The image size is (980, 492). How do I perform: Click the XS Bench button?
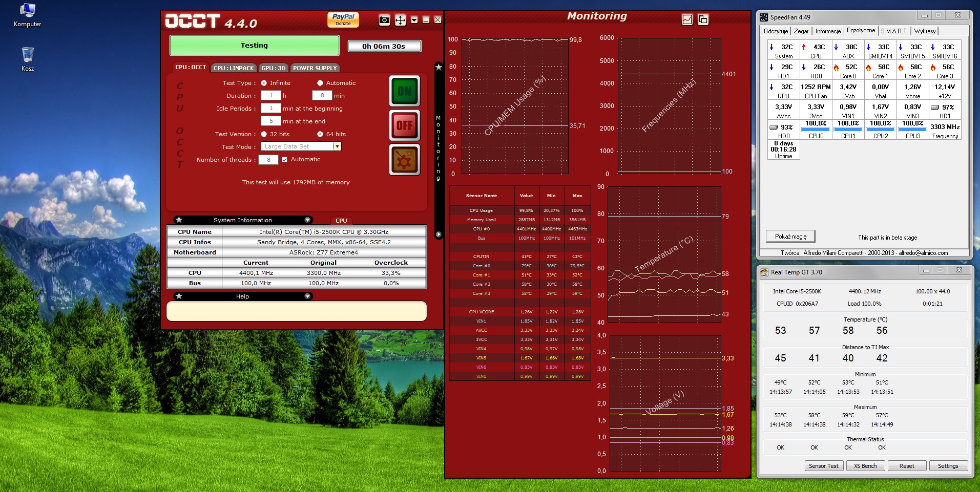pyautogui.click(x=865, y=466)
